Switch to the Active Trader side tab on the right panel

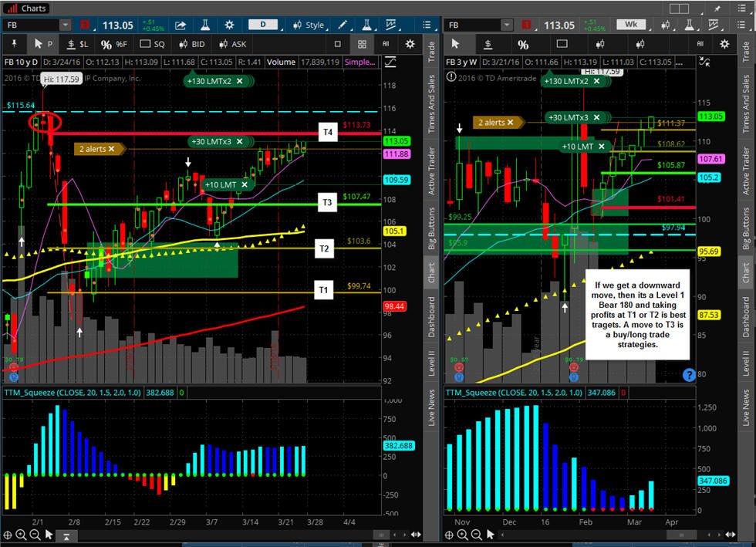[746, 171]
